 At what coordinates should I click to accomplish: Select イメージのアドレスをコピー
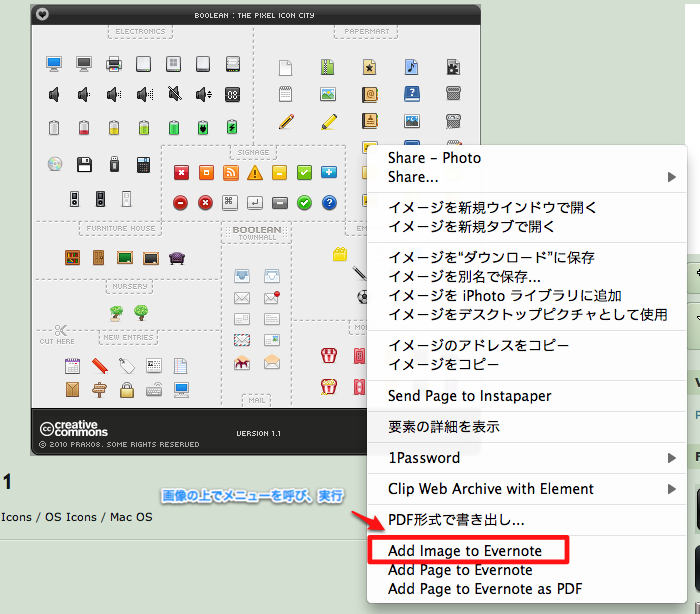pyautogui.click(x=479, y=345)
